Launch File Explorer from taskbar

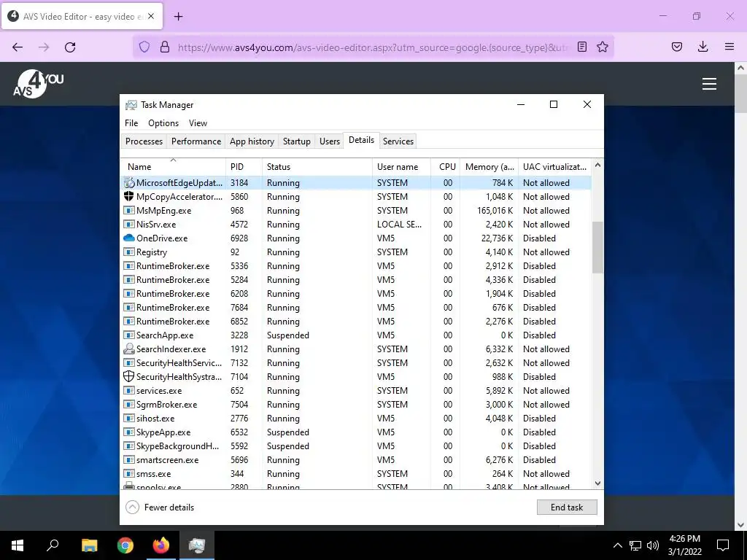pos(89,545)
